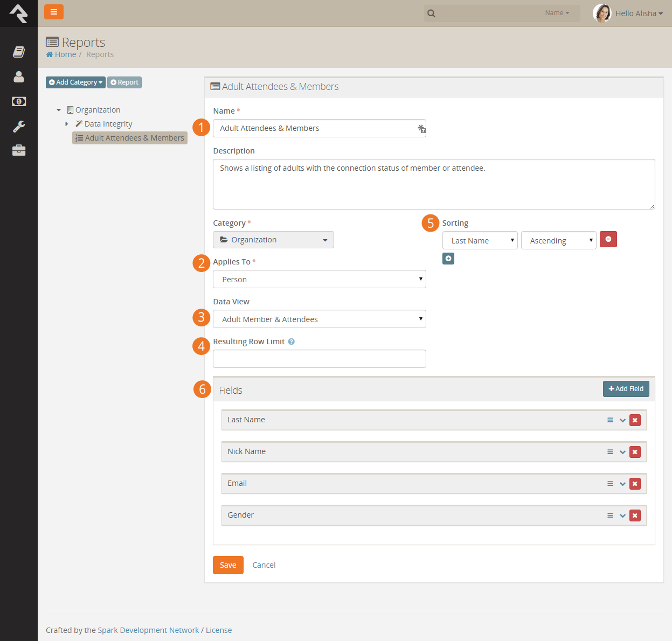Click the user avatar photo
This screenshot has height=641, width=672.
click(602, 13)
